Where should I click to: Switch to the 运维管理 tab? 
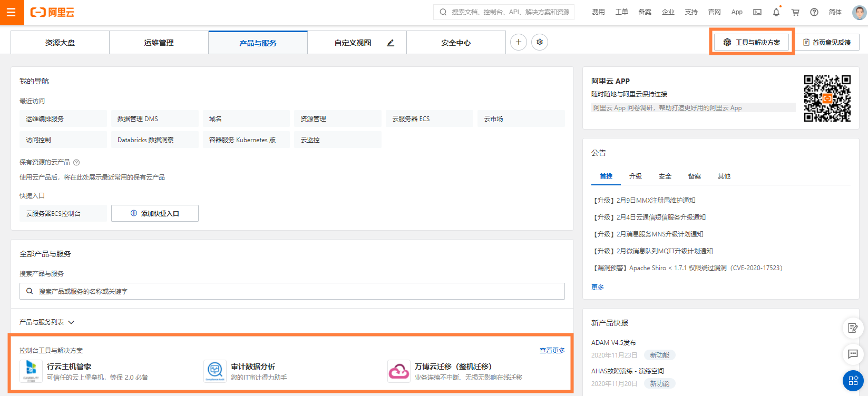[159, 43]
